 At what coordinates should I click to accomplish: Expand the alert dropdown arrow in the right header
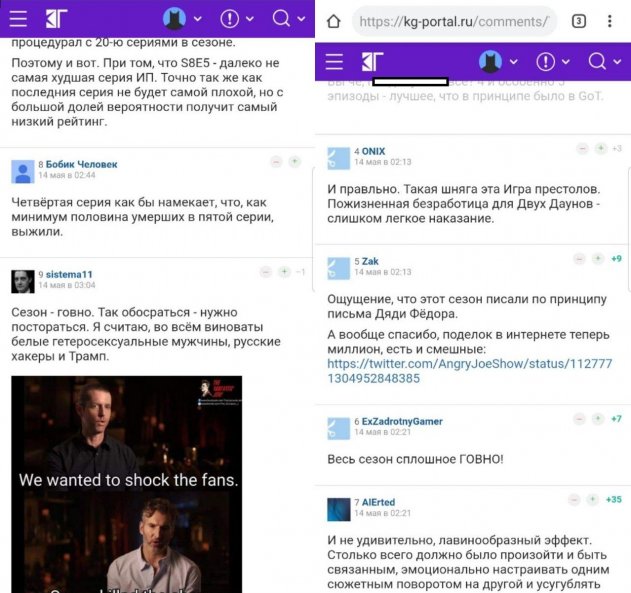(x=566, y=62)
